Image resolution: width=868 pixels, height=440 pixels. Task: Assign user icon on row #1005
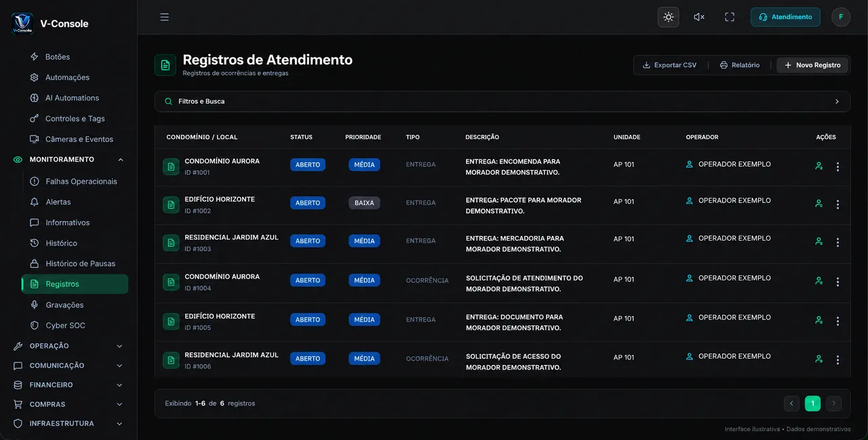(818, 320)
